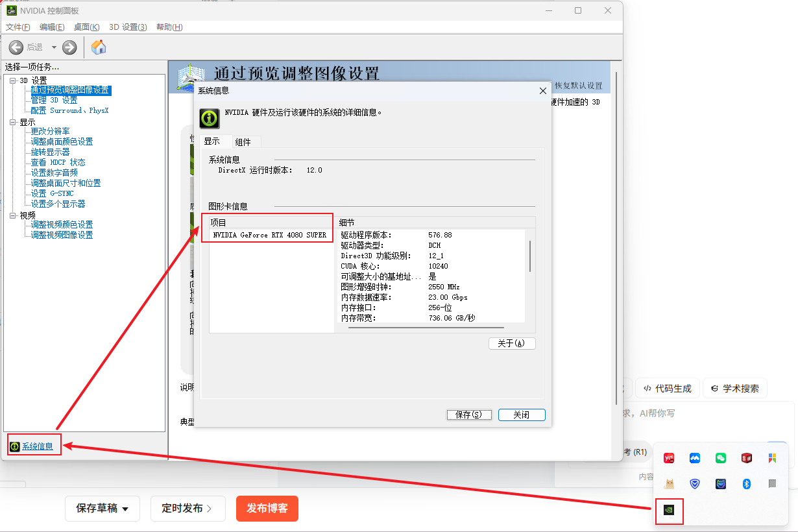Open the 3D 设置(3) menu

128,27
